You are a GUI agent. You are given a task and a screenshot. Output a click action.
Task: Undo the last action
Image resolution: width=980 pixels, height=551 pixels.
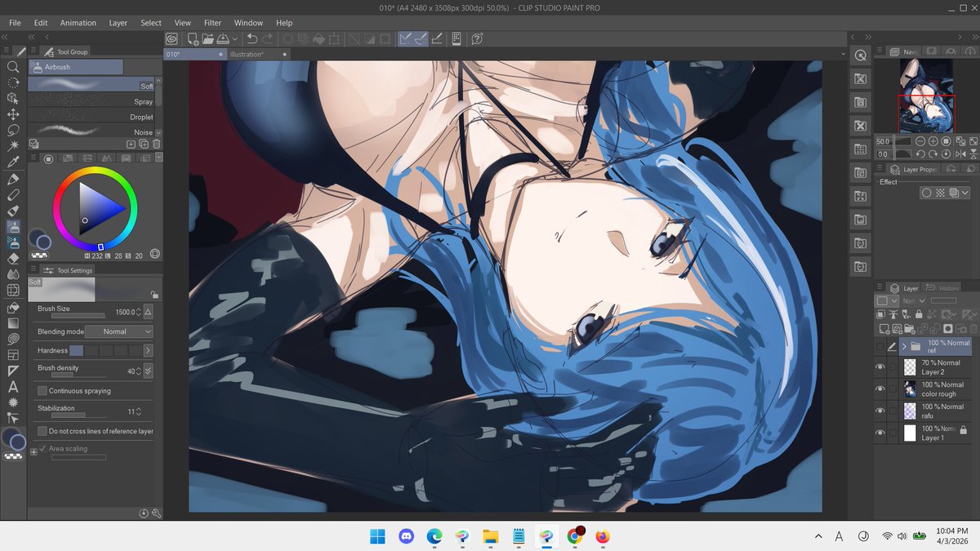point(252,38)
